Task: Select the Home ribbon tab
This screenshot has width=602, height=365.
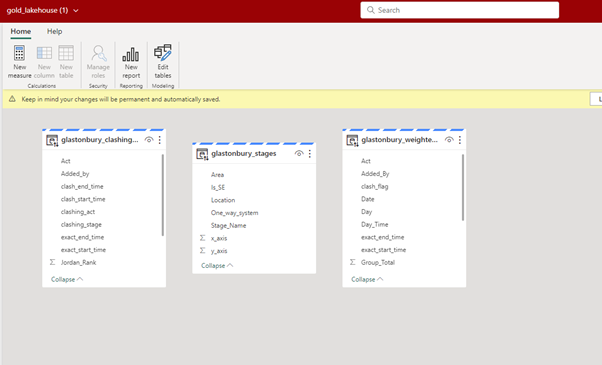Action: coord(21,31)
